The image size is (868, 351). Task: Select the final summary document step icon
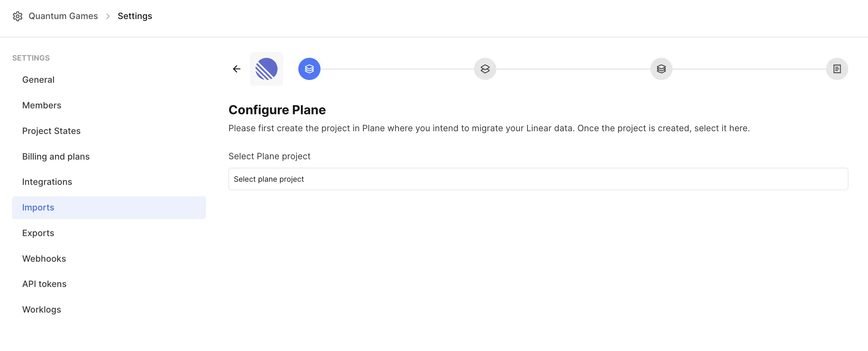(x=837, y=69)
